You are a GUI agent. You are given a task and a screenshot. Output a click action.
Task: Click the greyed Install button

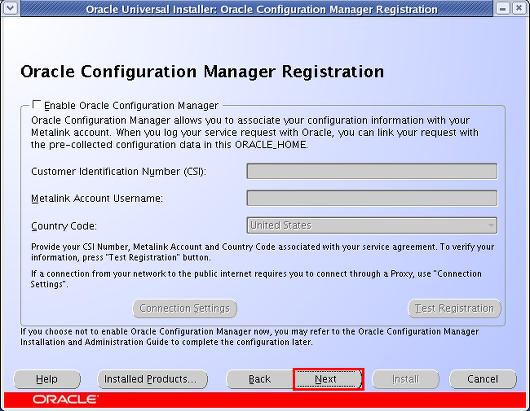coord(406,379)
